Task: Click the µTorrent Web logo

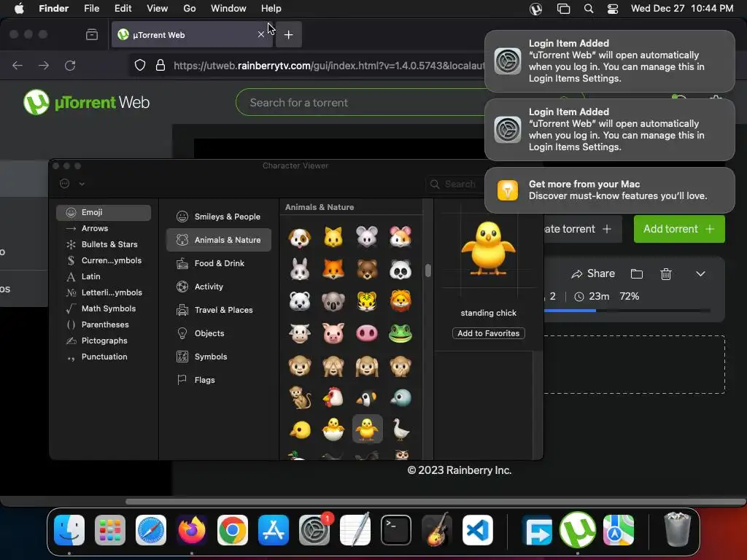Action: click(87, 102)
